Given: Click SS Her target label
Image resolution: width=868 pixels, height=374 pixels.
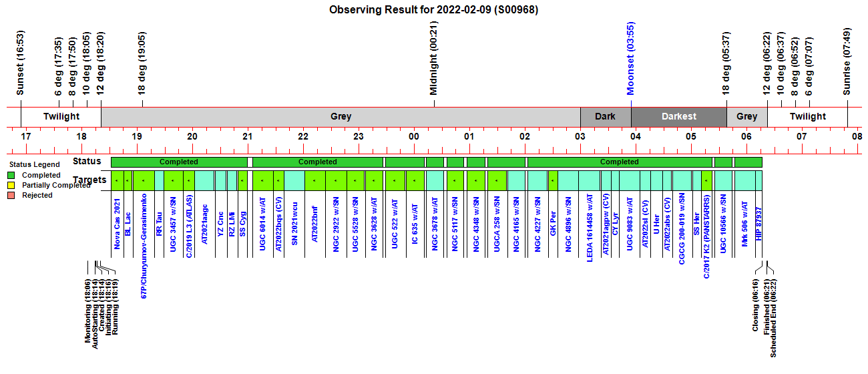Looking at the screenshot, I should [x=697, y=225].
